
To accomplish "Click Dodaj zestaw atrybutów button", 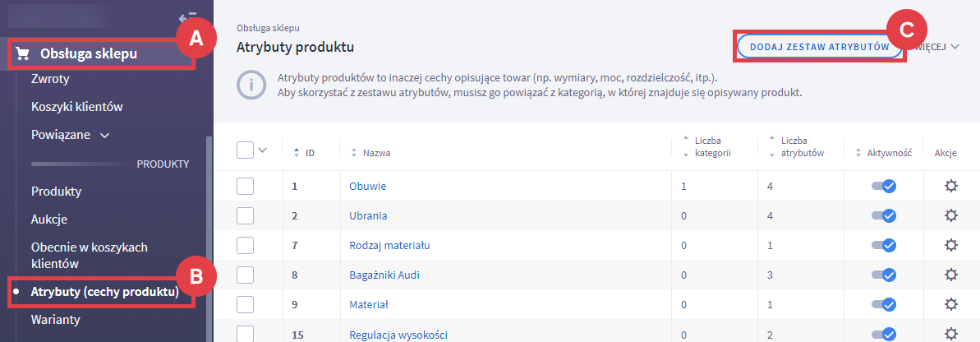I will [x=819, y=47].
